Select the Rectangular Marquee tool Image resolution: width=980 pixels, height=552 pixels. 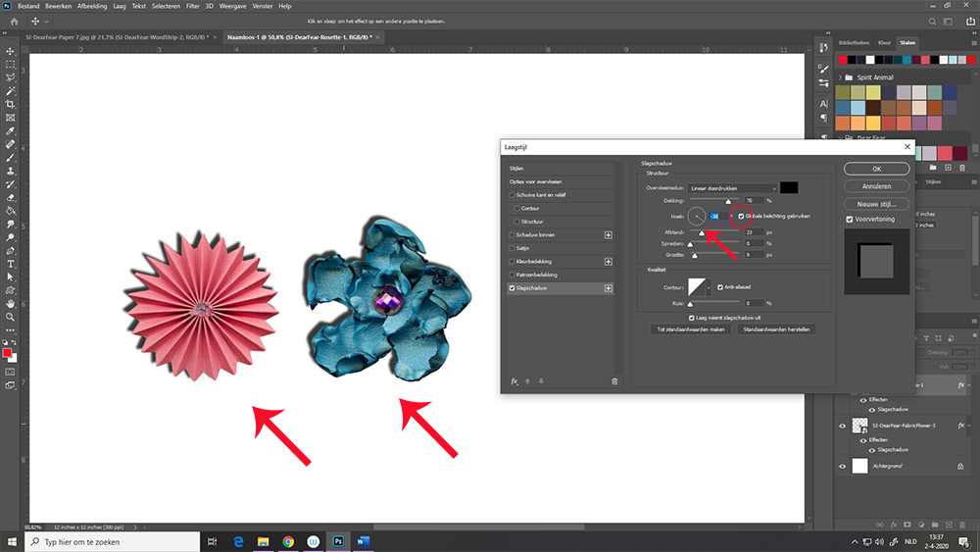point(10,65)
